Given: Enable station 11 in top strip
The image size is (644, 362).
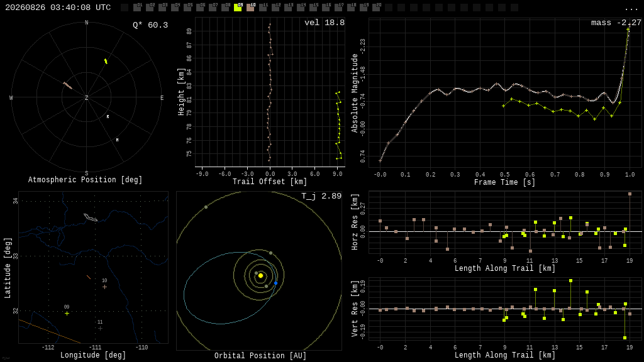Looking at the screenshot, I should point(263,8).
